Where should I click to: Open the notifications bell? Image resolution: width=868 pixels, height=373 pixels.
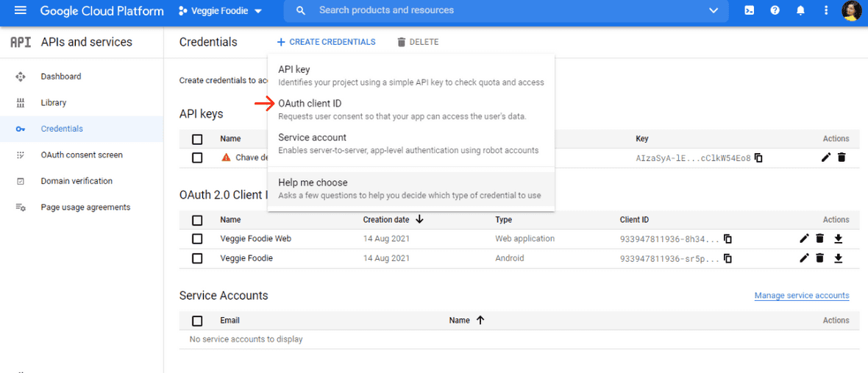[800, 10]
